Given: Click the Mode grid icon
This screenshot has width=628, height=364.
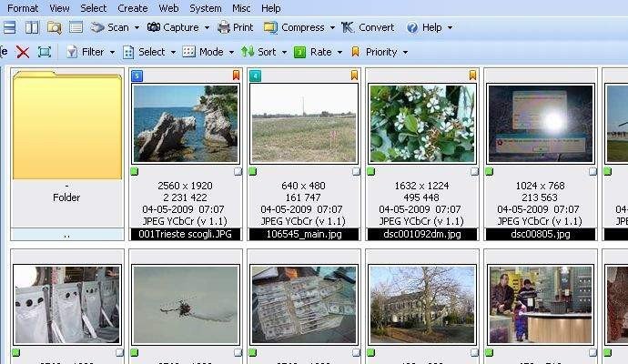Looking at the screenshot, I should pyautogui.click(x=188, y=52).
